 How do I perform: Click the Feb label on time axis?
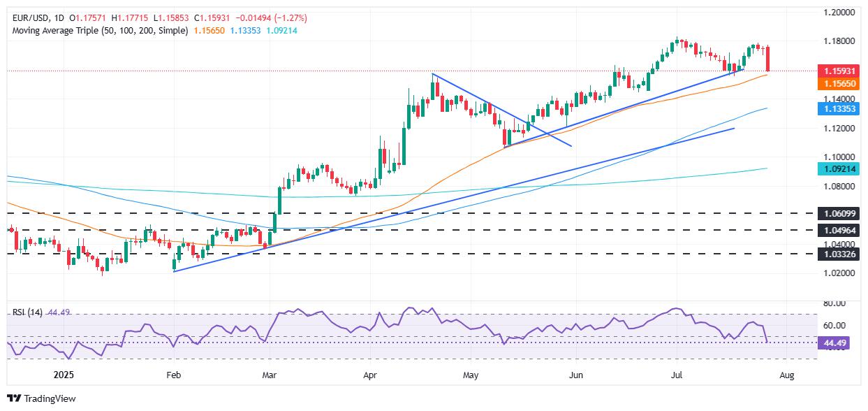click(x=173, y=375)
